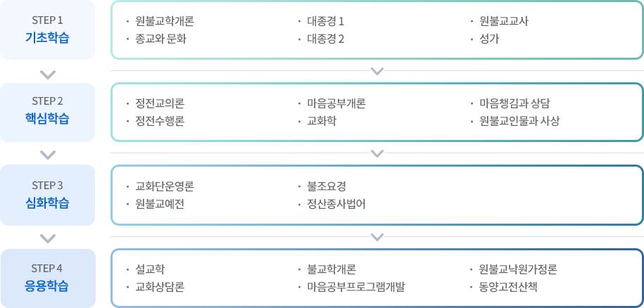Open the 원불교학개론 course
Viewport: 644px width, 308px height.
tap(165, 21)
